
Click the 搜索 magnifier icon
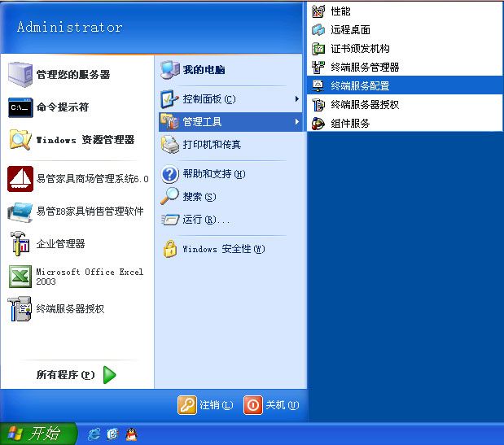coord(169,196)
